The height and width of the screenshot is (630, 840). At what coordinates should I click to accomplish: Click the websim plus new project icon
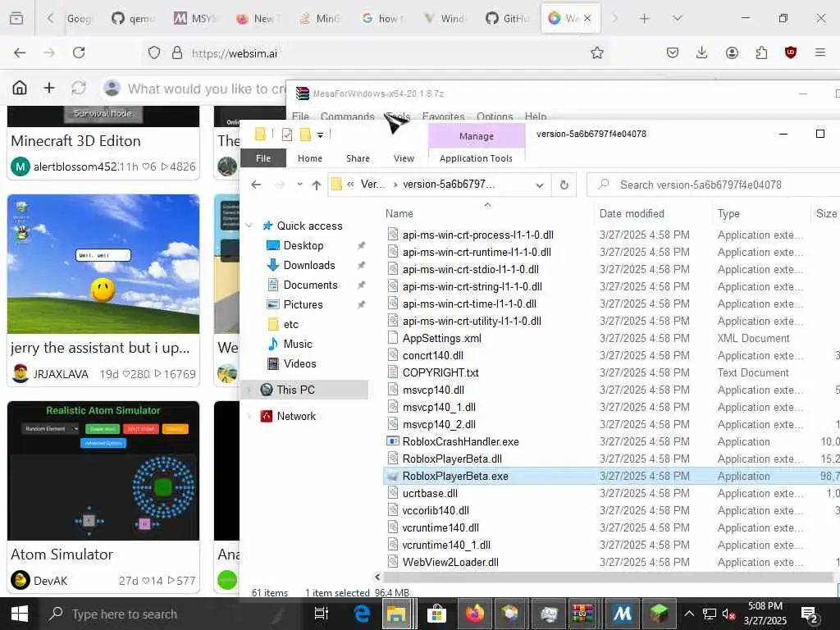coord(48,87)
